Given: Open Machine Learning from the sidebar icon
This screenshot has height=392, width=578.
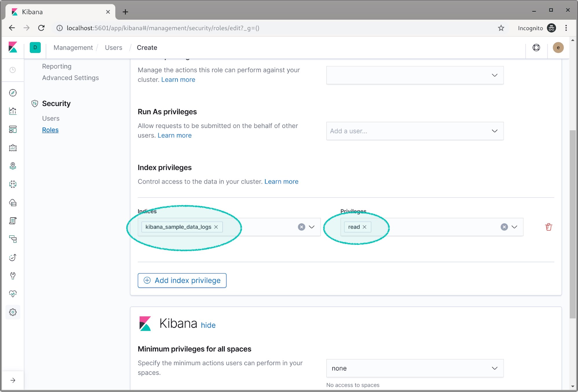Looking at the screenshot, I should (13, 184).
